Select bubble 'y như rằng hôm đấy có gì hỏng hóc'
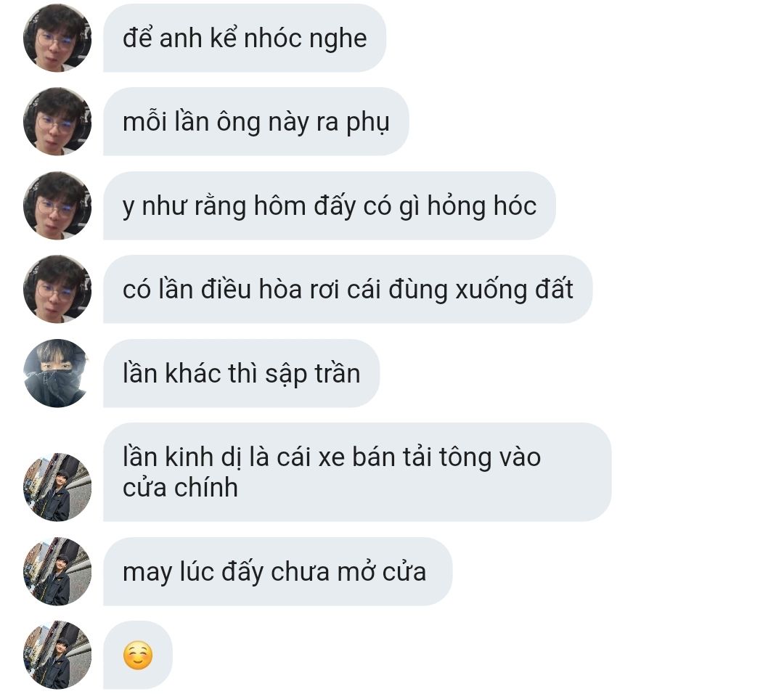Viewport: 784px width, 694px height. pos(330,205)
